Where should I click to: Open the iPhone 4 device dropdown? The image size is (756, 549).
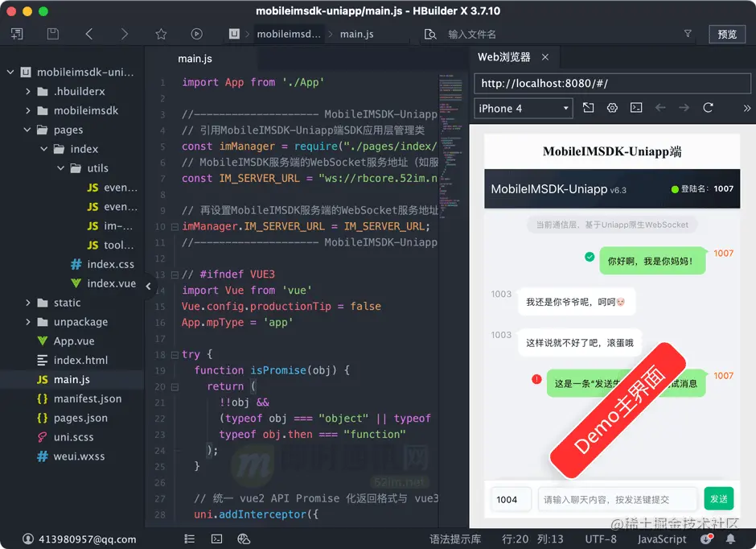pos(524,108)
